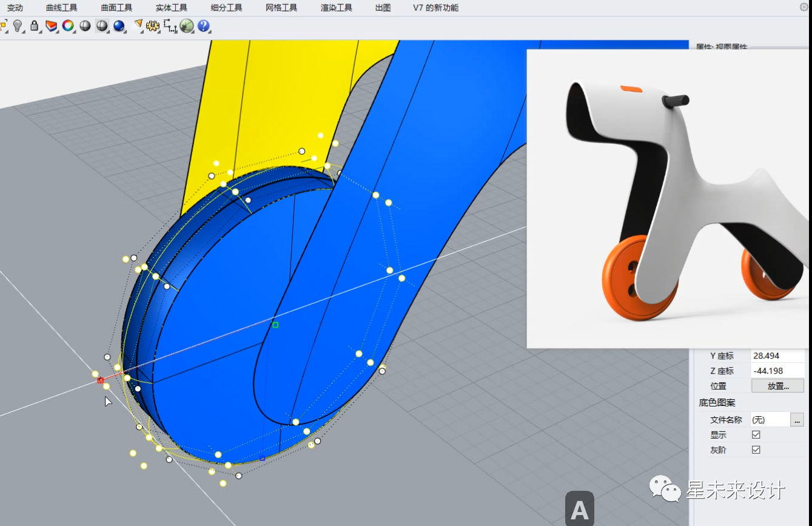The height and width of the screenshot is (526, 812).
Task: Click the Y 座标 label
Action: [722, 356]
